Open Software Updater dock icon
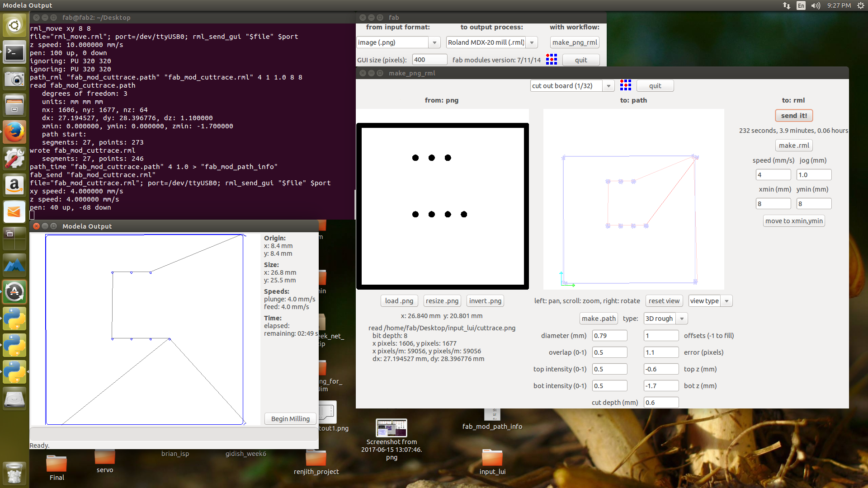868x488 pixels. coord(14,292)
